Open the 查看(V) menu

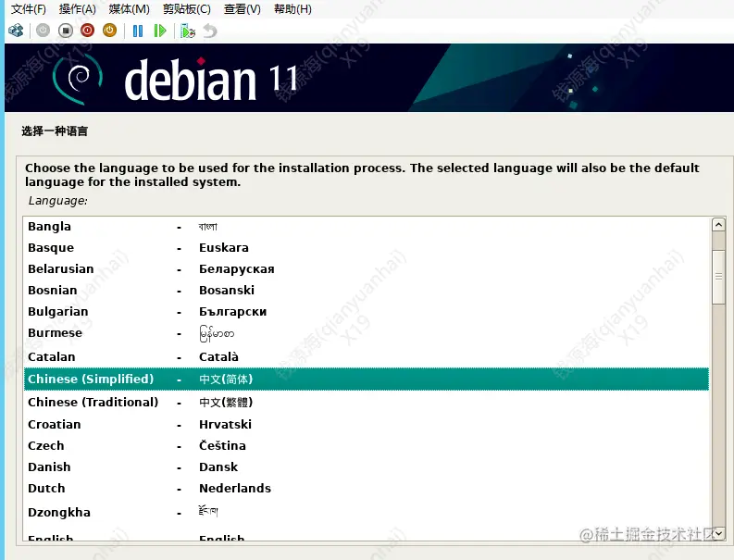click(x=242, y=9)
